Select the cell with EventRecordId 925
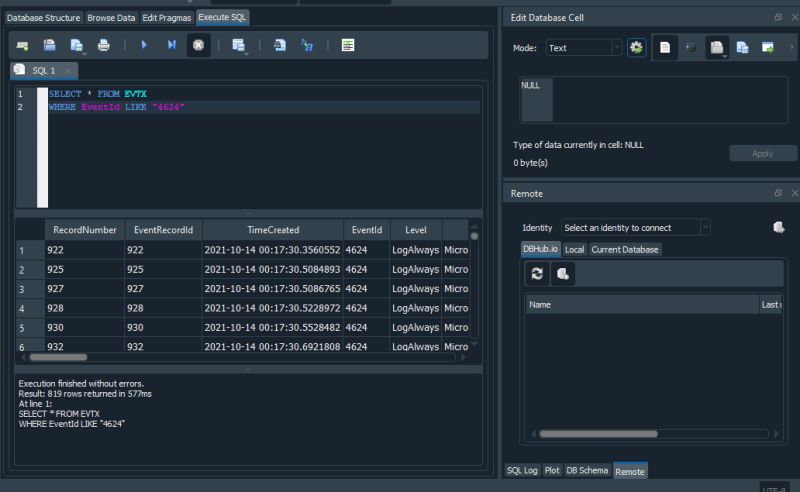Viewport: 800px width, 492px height. pos(163,269)
